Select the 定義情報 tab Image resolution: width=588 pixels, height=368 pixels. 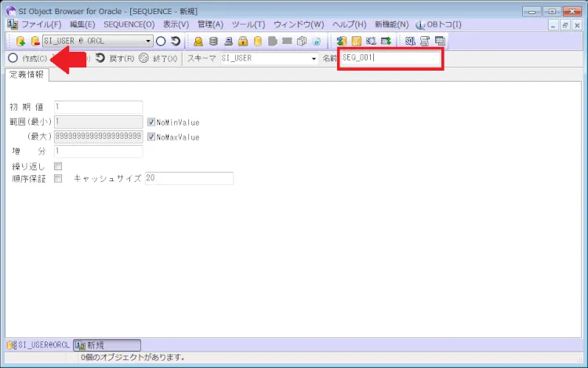(27, 75)
